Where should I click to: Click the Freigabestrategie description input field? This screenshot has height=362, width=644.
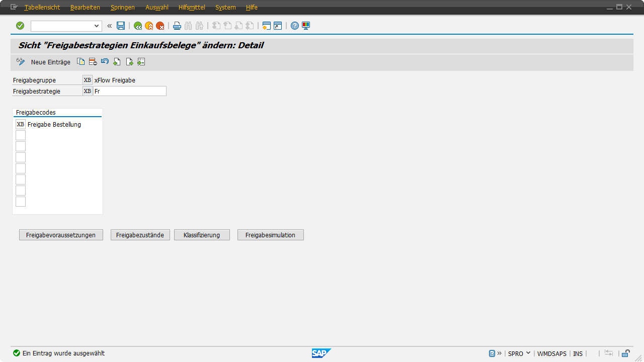[130, 92]
